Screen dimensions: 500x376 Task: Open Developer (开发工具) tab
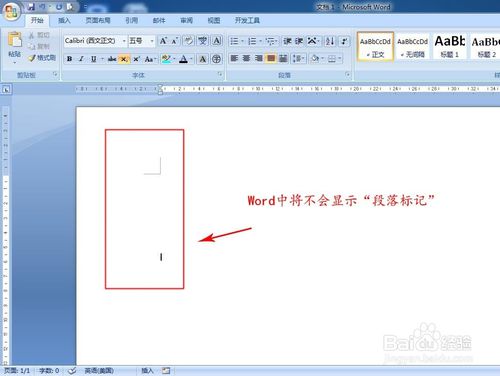pos(247,20)
